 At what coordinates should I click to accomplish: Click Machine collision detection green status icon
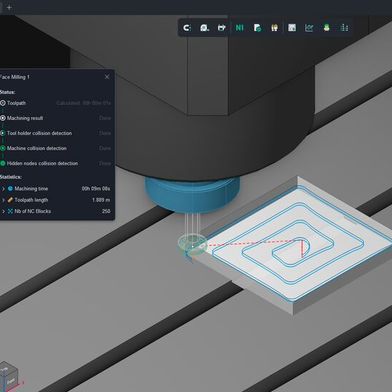click(x=3, y=148)
